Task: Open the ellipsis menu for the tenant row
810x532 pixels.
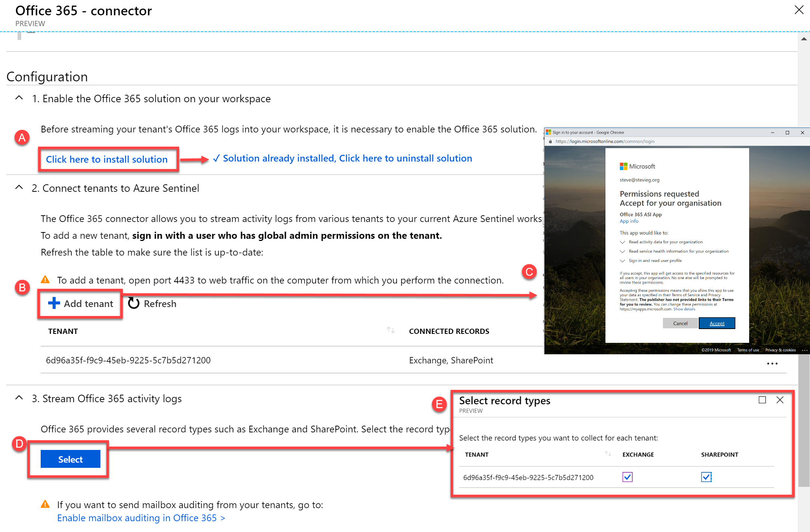Action: [x=772, y=363]
